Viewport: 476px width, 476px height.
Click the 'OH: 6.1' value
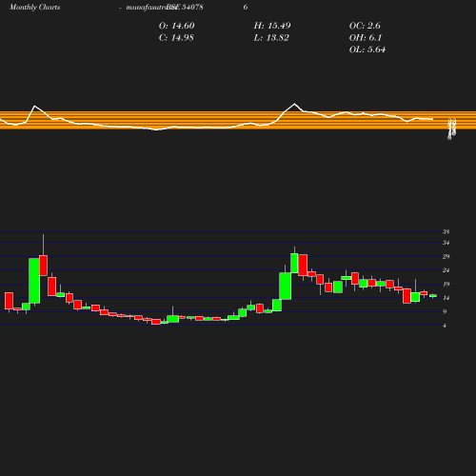[366, 38]
